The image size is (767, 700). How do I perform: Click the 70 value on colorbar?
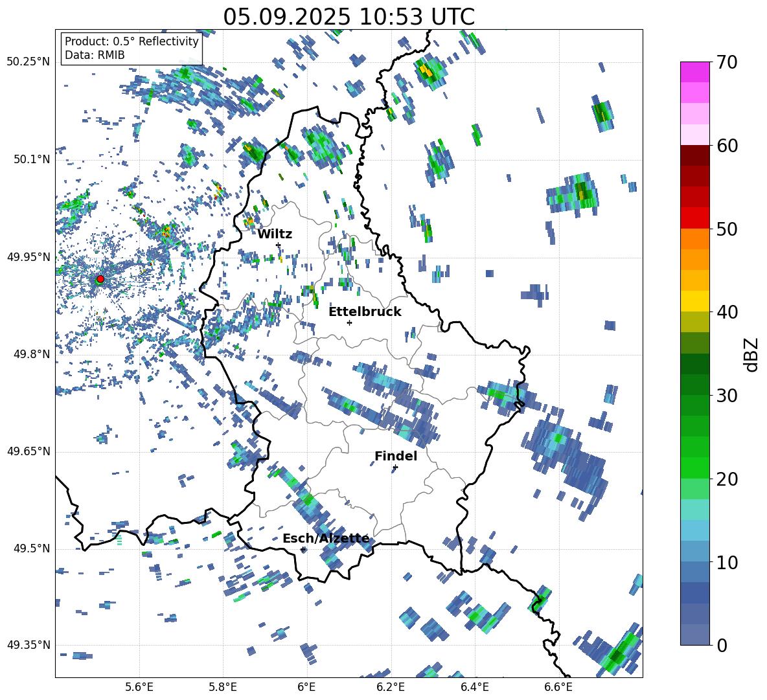pos(727,62)
